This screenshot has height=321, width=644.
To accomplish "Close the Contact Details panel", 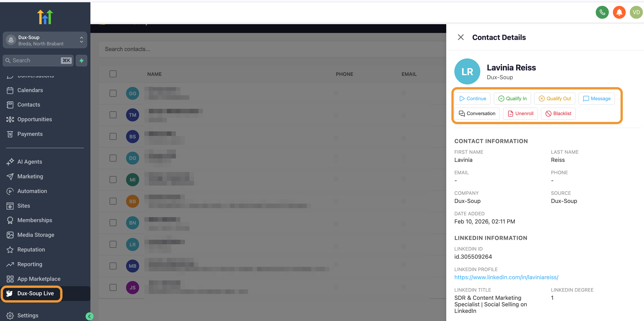I will 460,37.
